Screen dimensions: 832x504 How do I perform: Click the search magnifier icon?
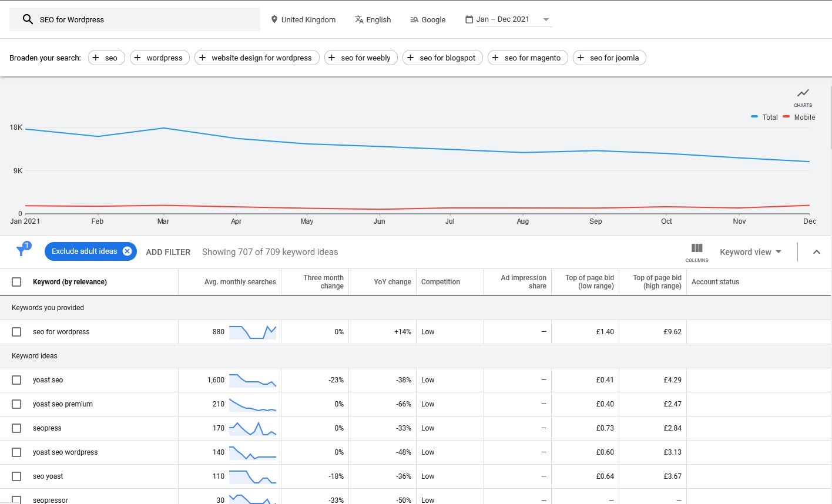28,19
